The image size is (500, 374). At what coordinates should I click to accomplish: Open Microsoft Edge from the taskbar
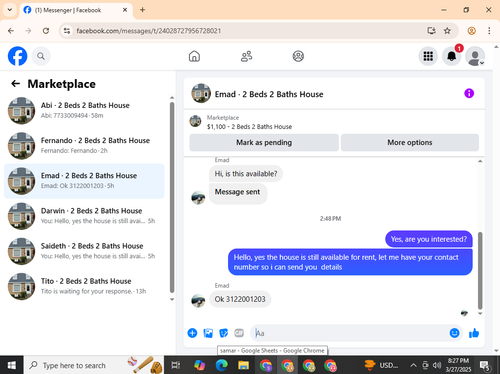click(x=221, y=365)
